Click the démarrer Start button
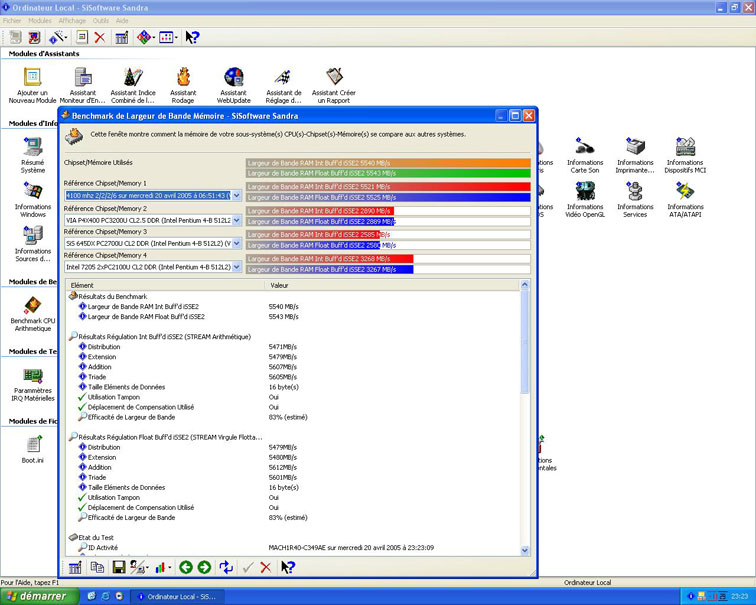Screen dimensions: 756x605 (x=39, y=596)
